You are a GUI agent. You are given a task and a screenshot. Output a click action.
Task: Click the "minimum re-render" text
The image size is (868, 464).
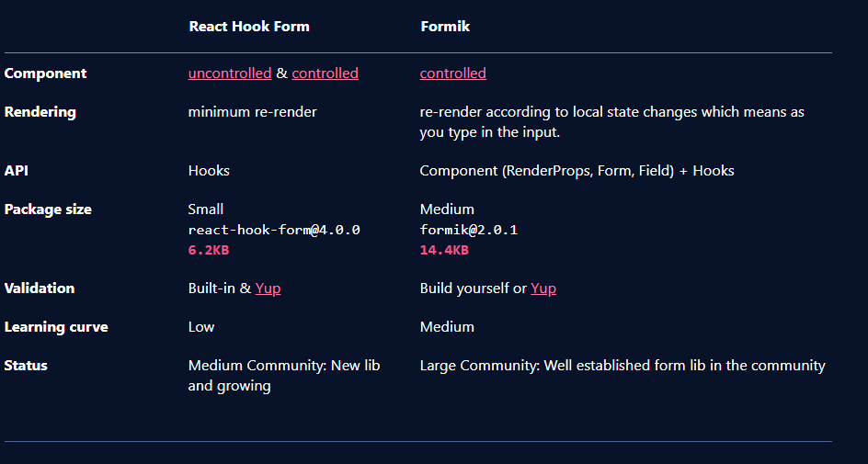click(x=252, y=112)
